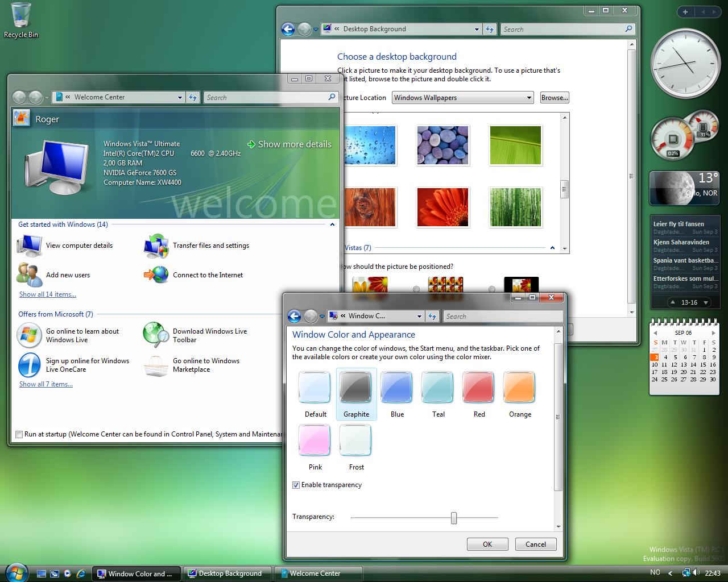Click the weather gadget showing Oslo
The height and width of the screenshot is (582, 728).
click(x=685, y=188)
